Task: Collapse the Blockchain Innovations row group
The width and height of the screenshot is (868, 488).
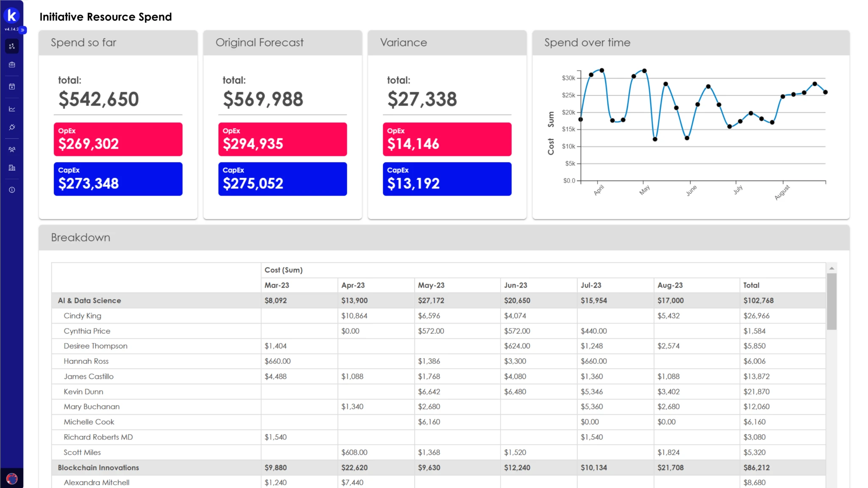Action: coord(98,468)
